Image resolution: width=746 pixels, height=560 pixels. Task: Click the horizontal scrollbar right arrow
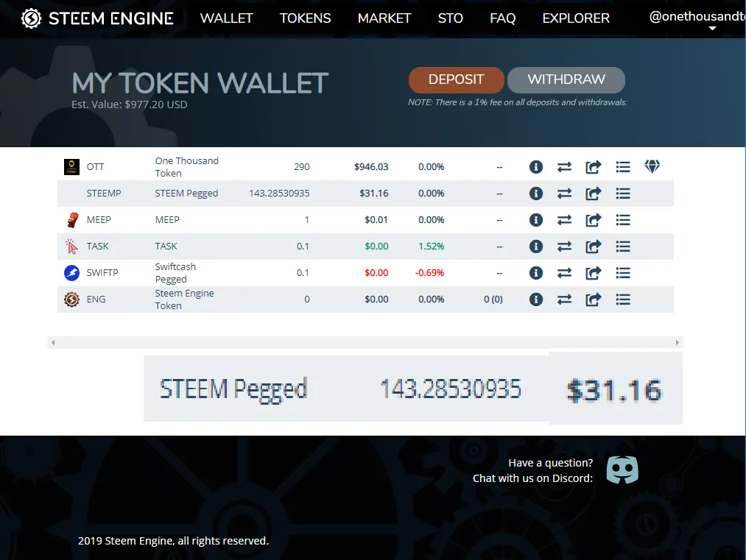pos(678,342)
